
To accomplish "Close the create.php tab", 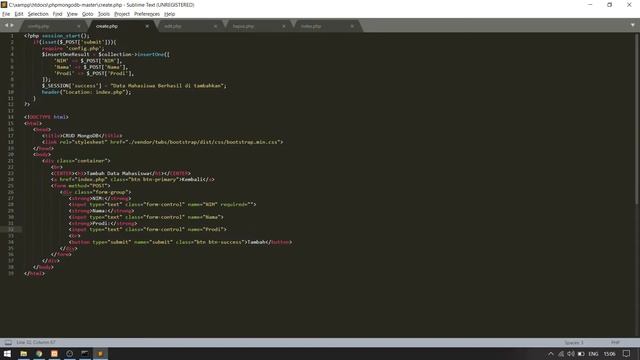I will point(147,26).
